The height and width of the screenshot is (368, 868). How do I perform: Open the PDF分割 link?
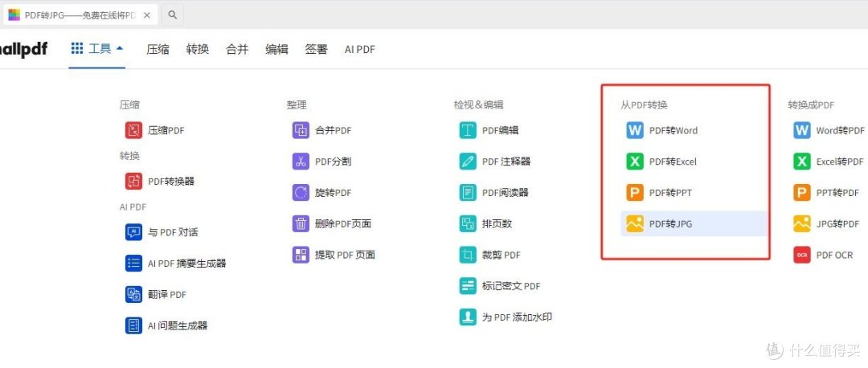click(x=334, y=162)
